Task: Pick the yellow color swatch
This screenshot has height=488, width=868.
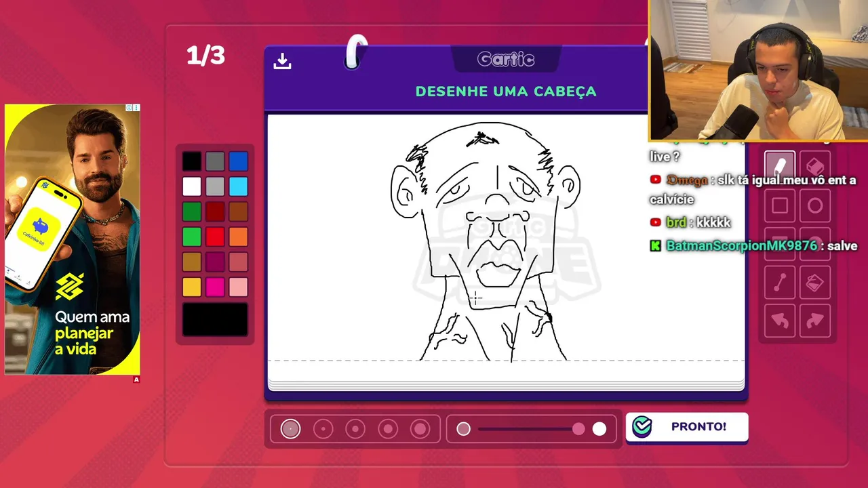Action: (x=192, y=287)
